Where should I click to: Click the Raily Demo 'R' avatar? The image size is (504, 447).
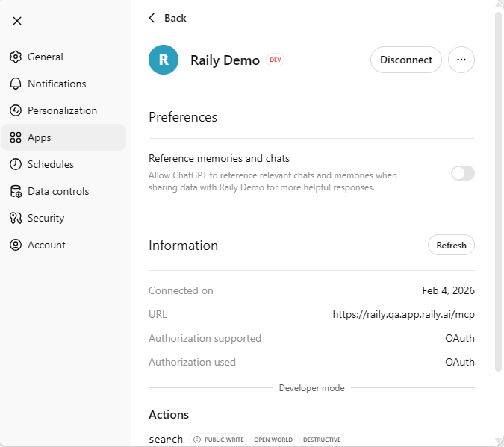[x=164, y=60]
